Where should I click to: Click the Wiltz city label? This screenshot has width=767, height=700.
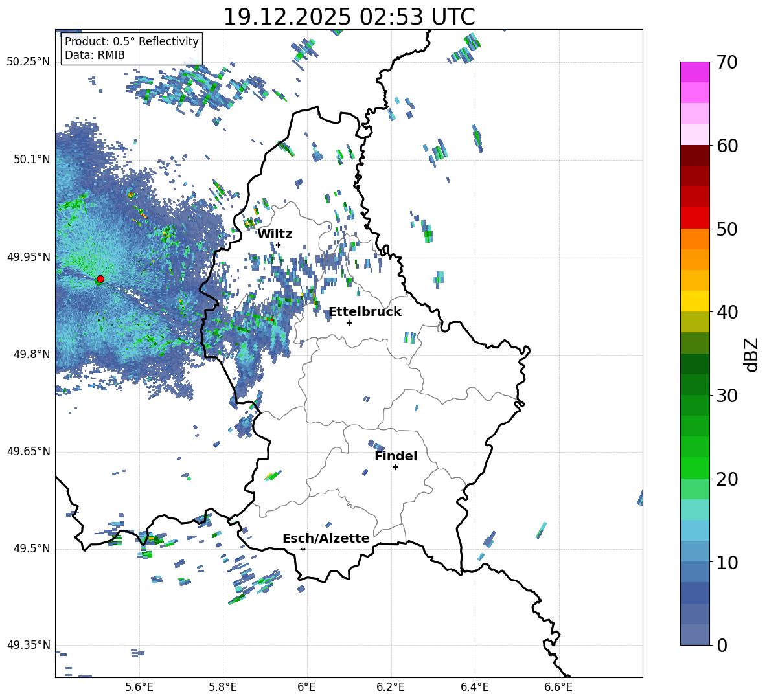coord(275,234)
